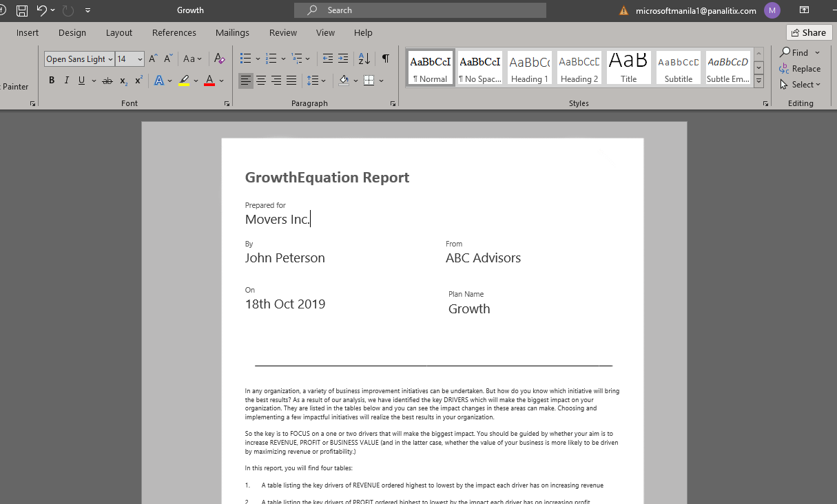Apply superscript formatting
Screen dimensions: 837x504
pyautogui.click(x=138, y=81)
